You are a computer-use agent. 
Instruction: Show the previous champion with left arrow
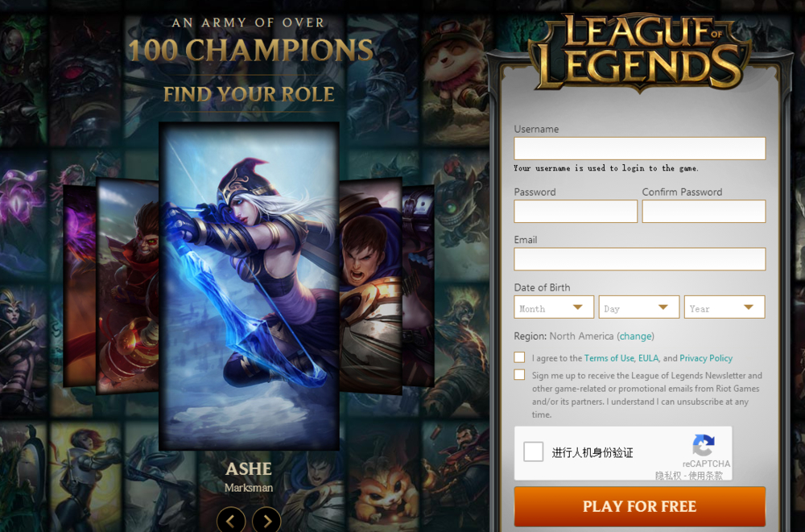point(231,520)
